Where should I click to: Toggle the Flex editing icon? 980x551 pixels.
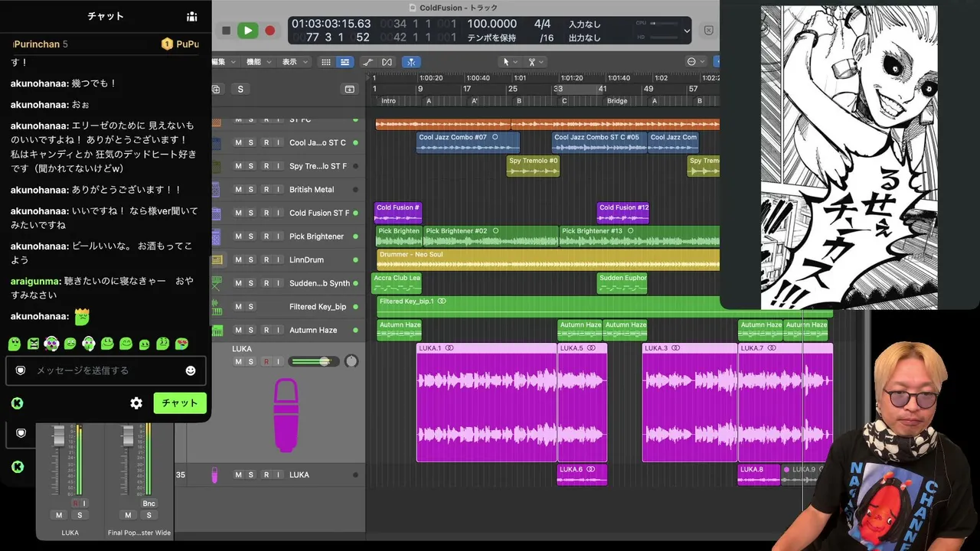pos(387,62)
